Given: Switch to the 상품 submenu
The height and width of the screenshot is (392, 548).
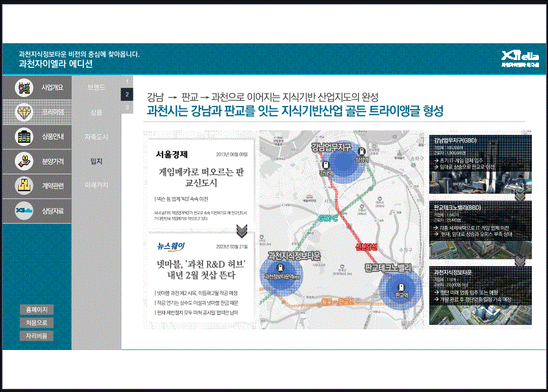Looking at the screenshot, I should click(x=96, y=112).
